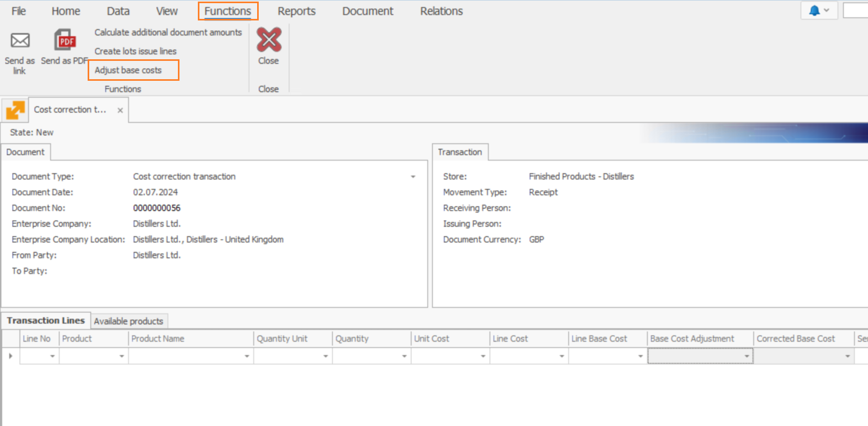Sort by Product Name column header

click(191, 338)
